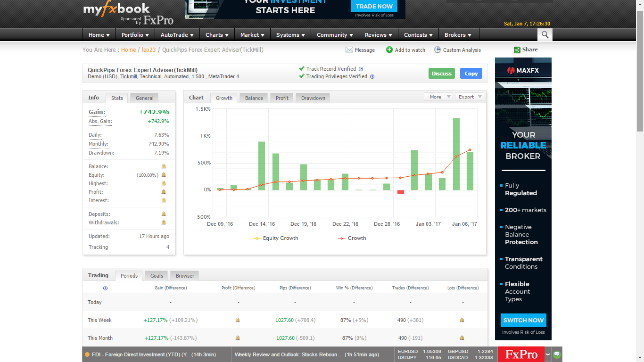Image resolution: width=644 pixels, height=362 pixels.
Task: Click the Home breadcrumb link
Action: click(x=128, y=49)
